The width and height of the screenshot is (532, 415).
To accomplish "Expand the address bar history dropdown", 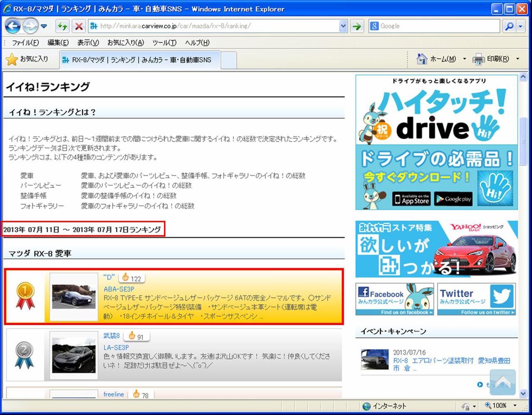I will (343, 26).
